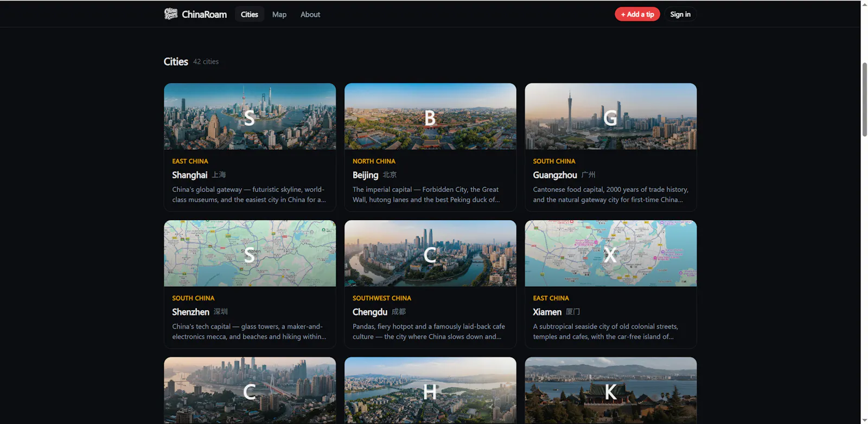The width and height of the screenshot is (868, 424).
Task: Click the SOUTH CHINA label above Guangzhou
Action: (x=554, y=161)
